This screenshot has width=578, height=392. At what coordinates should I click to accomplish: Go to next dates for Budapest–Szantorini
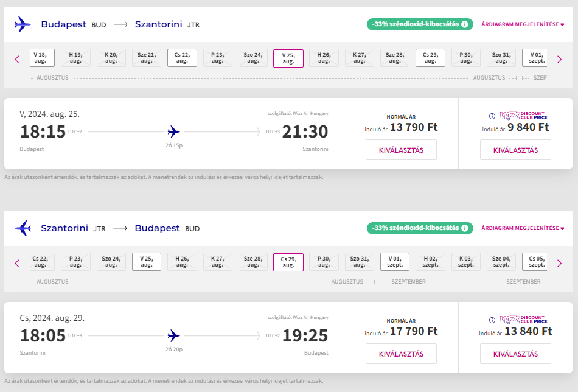(x=559, y=59)
